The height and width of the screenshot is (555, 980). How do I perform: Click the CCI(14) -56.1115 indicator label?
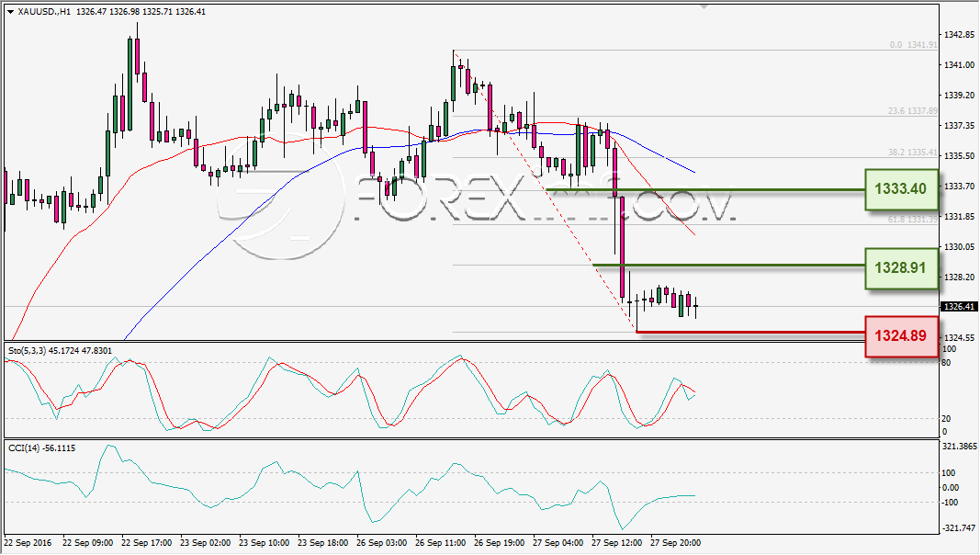click(42, 448)
